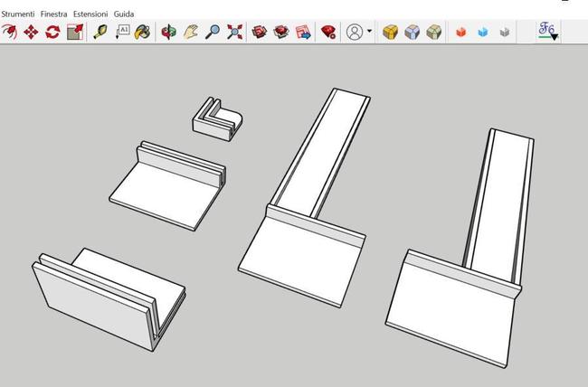Image resolution: width=588 pixels, height=387 pixels.
Task: Select the Zoom magnifier tool
Action: [x=213, y=32]
